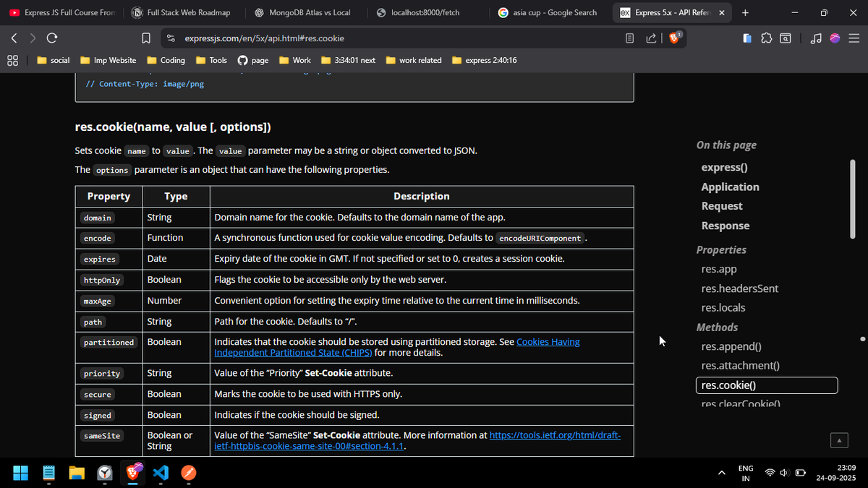Viewport: 868px width, 488px height.
Task: Click the scroll-to-top arrow button
Action: (839, 440)
